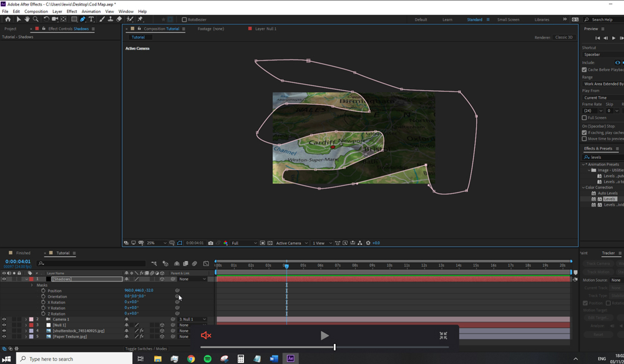The width and height of the screenshot is (624, 364).
Task: Select the Selection arrow tool
Action: point(18,19)
